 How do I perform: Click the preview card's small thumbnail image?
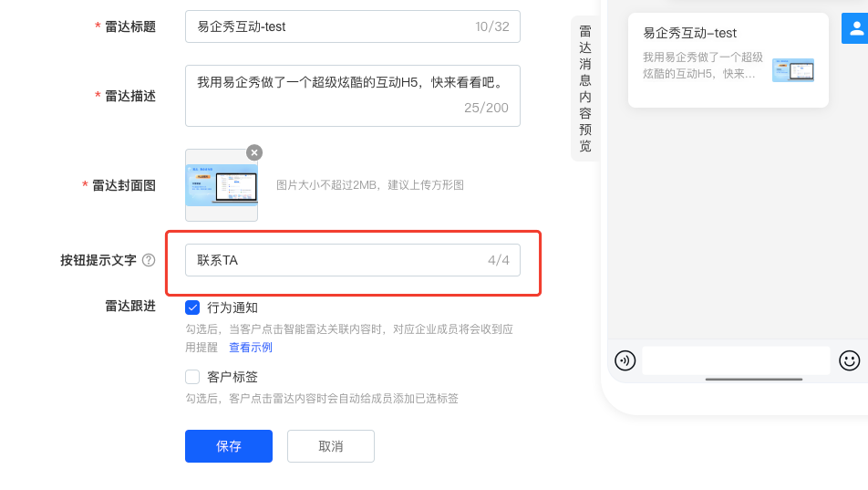pos(792,70)
